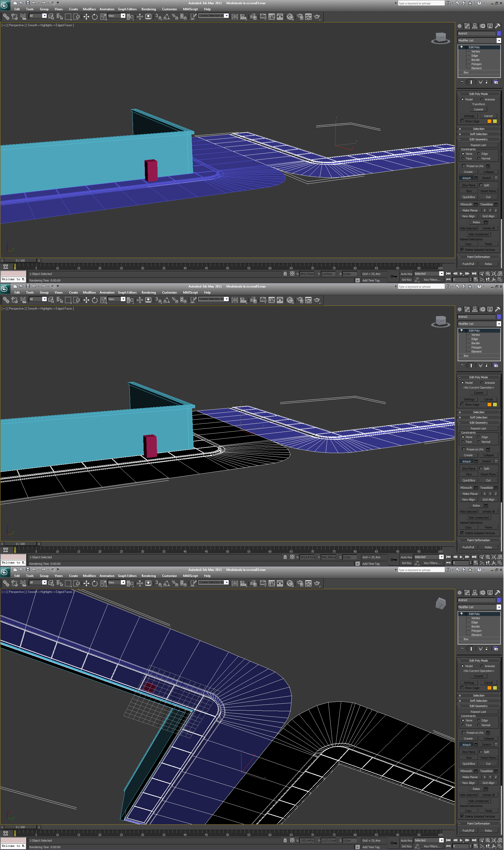Open Utilities hammer tab in topmost command panel
This screenshot has height=850, width=504.
click(497, 26)
